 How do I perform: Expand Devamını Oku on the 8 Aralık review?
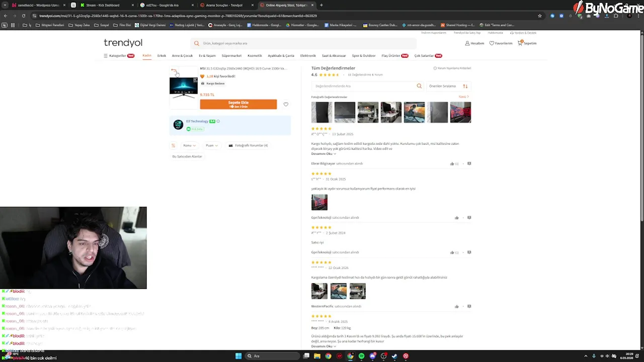(x=324, y=346)
